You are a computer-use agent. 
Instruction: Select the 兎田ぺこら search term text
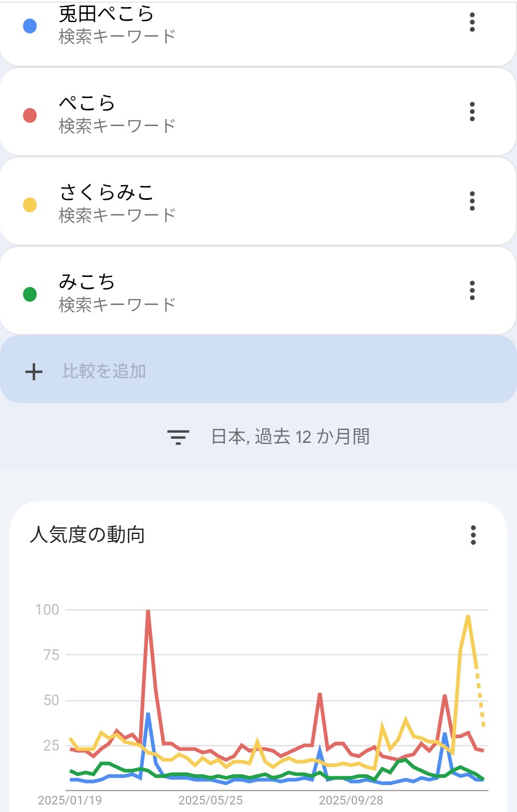tap(107, 14)
